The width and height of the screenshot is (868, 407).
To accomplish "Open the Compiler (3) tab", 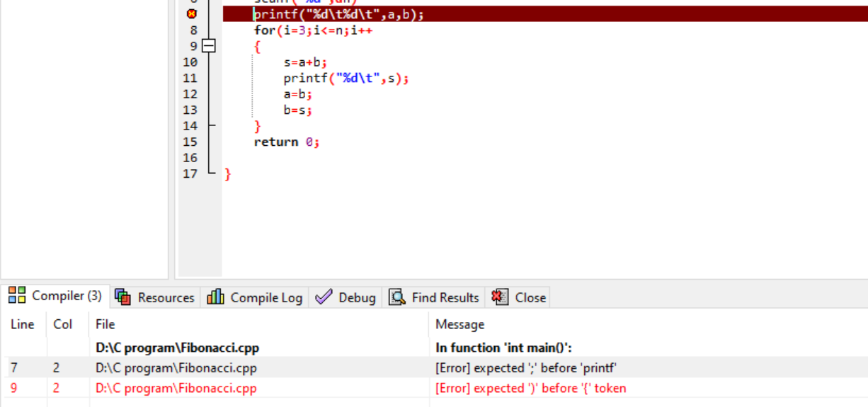I will pos(55,296).
